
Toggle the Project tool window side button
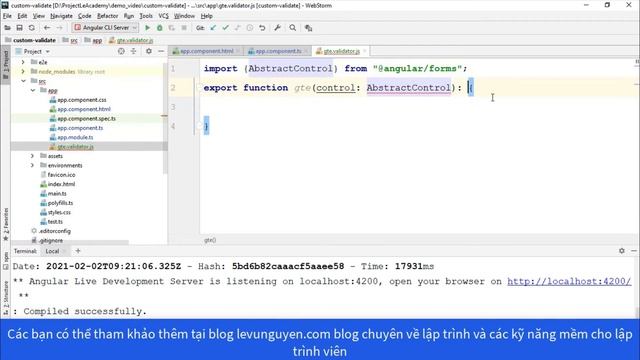point(6,65)
